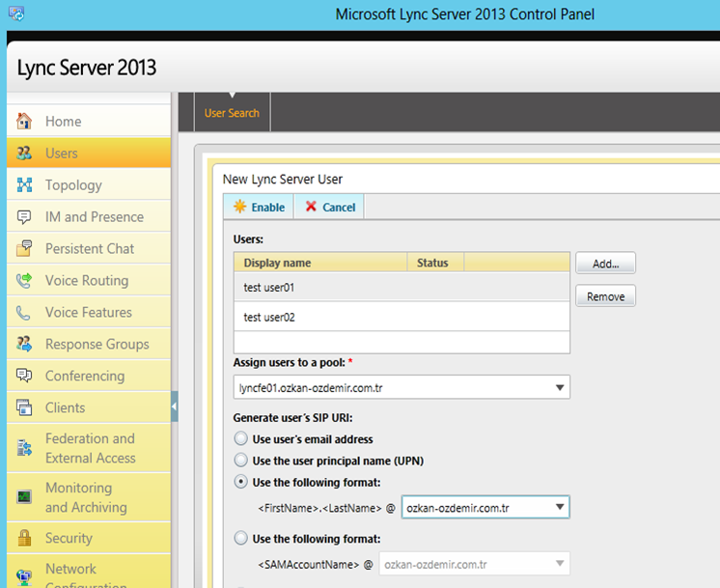Click the Federation and External Access icon
The height and width of the screenshot is (588, 720).
[24, 448]
